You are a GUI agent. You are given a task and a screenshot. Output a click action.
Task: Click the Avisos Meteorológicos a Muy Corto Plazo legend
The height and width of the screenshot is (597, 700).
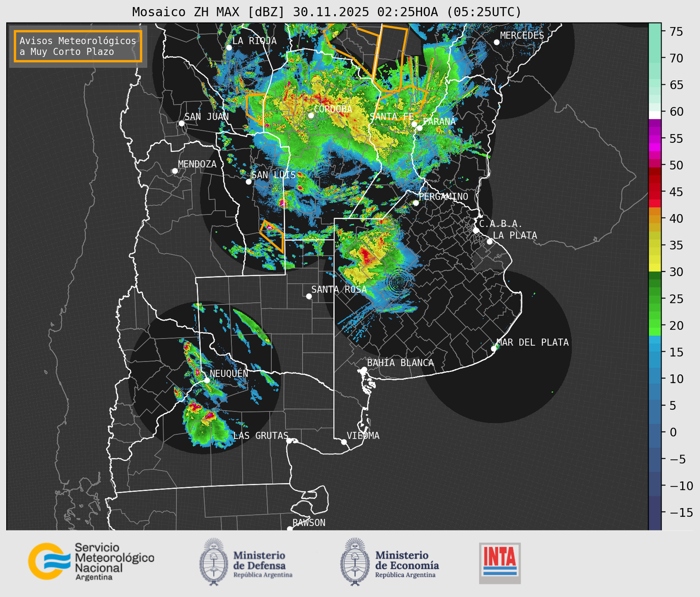pyautogui.click(x=78, y=46)
